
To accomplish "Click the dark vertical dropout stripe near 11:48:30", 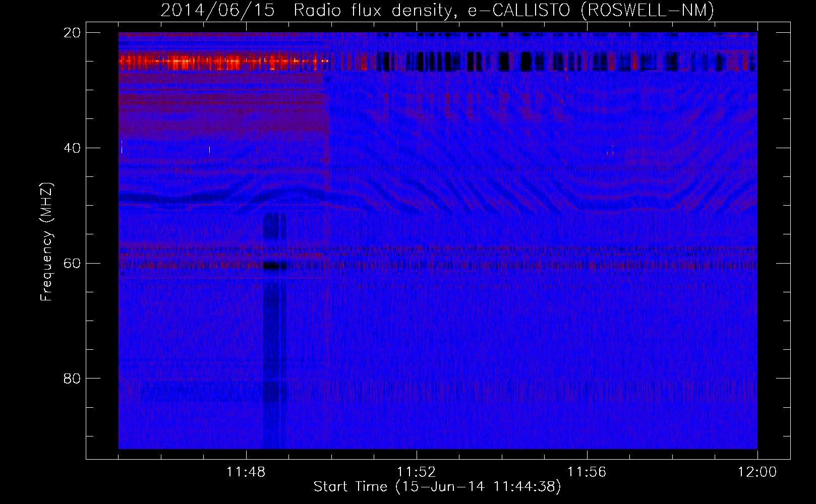I will pyautogui.click(x=274, y=331).
